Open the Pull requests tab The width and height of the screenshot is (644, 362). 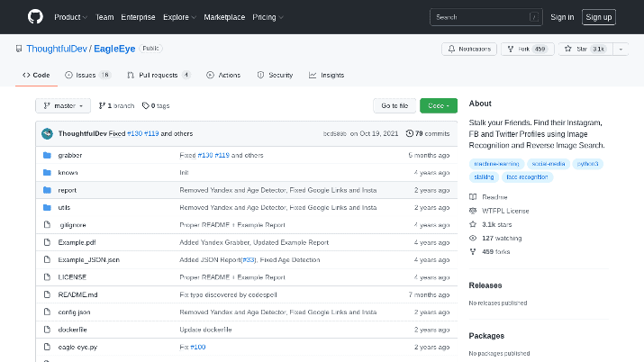159,75
